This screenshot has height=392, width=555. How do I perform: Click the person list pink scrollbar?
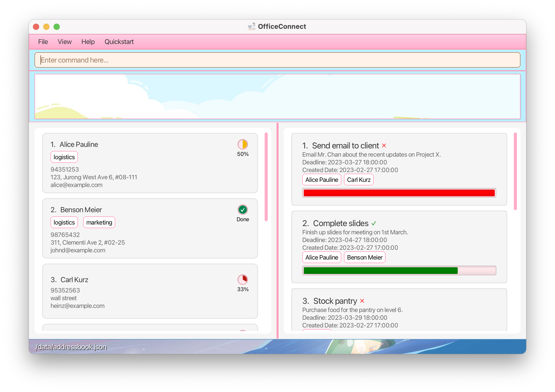(266, 177)
